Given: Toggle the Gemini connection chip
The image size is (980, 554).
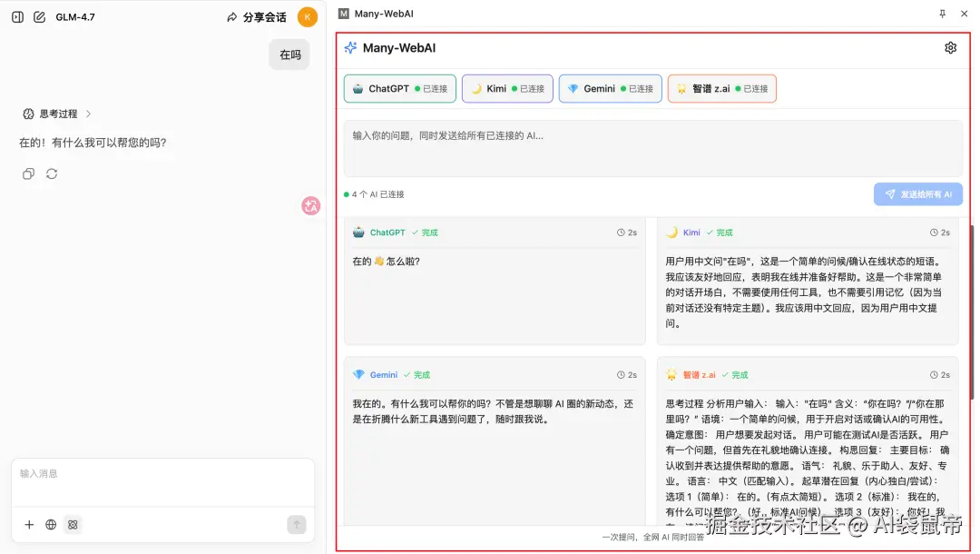Looking at the screenshot, I should point(610,88).
